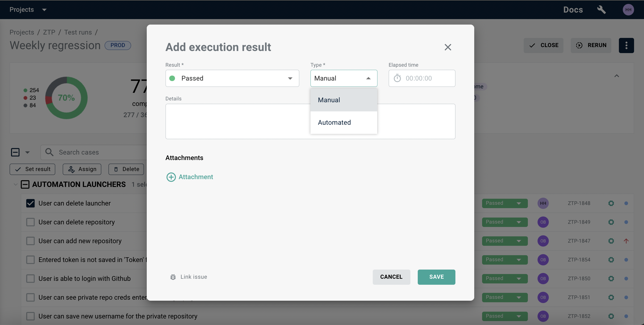The height and width of the screenshot is (325, 644).
Task: Open the HH user avatar menu
Action: click(628, 10)
